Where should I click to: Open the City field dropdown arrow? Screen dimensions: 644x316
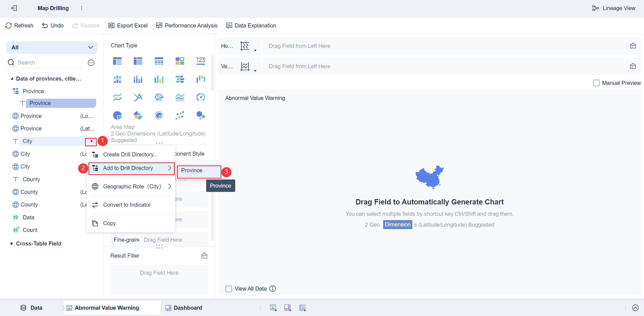[91, 141]
